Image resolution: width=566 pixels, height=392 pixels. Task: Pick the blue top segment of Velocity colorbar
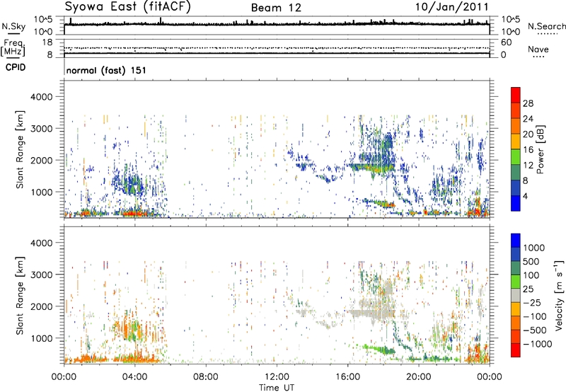point(516,241)
